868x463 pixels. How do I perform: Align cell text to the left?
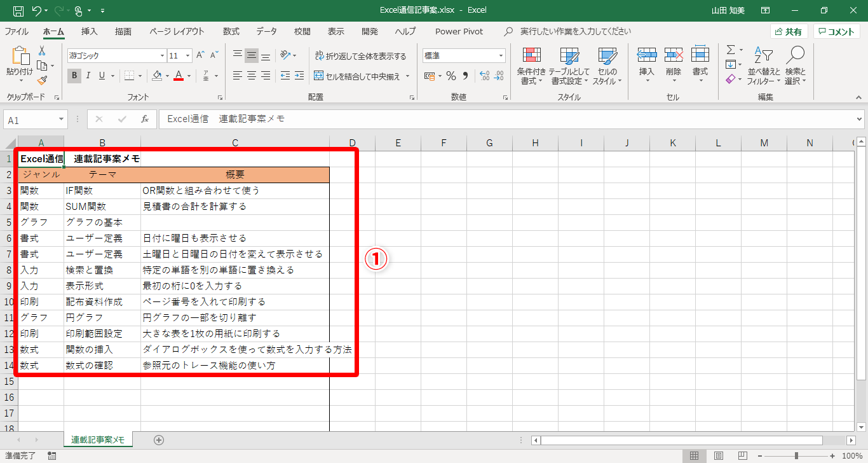coord(238,76)
